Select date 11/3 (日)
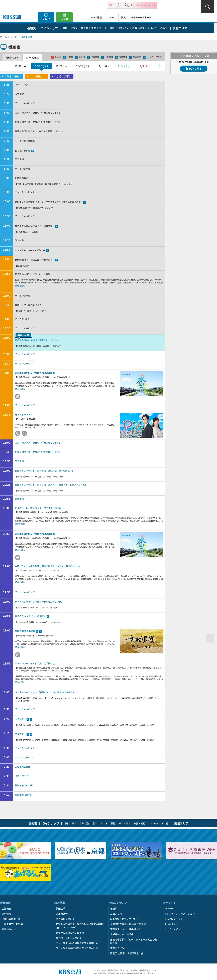217x980 pixels. click(x=144, y=66)
